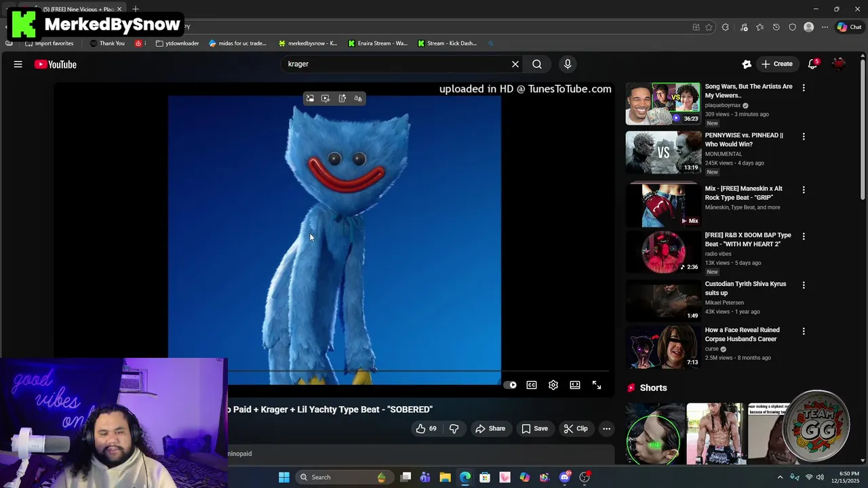868x488 pixels.
Task: Open options for 'Song Wars' video
Action: (x=804, y=88)
